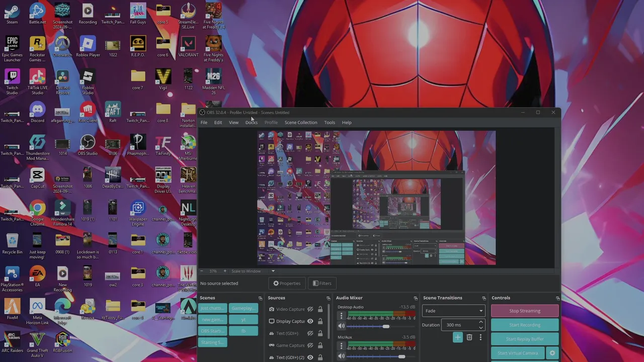Pop out the Sources dock
This screenshot has height=362, width=644.
click(328, 298)
